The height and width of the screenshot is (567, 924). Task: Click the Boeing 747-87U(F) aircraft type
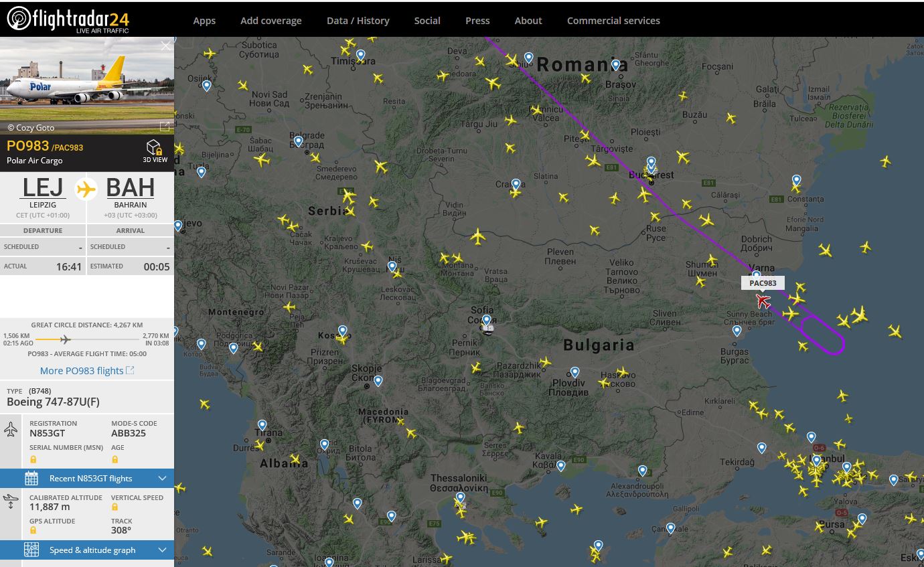point(53,402)
